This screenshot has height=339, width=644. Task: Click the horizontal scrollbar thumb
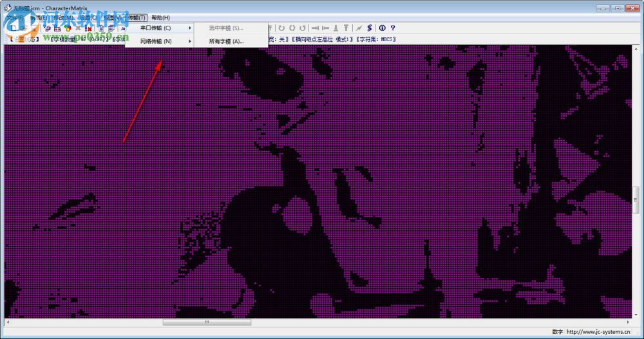[x=207, y=322]
